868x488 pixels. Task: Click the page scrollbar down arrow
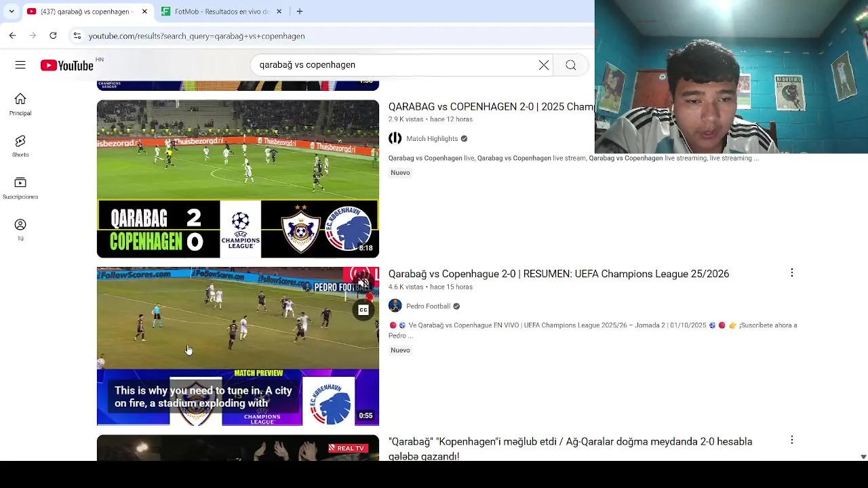tap(863, 457)
